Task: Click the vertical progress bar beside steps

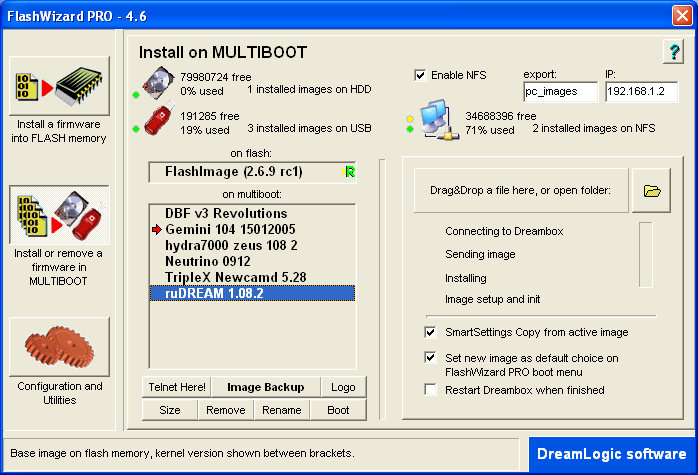Action: (x=645, y=255)
